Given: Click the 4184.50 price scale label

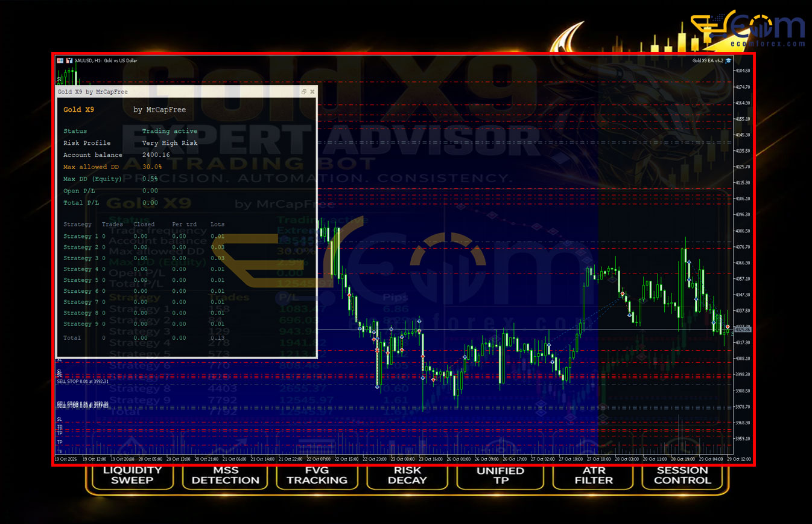Looking at the screenshot, I should pyautogui.click(x=743, y=71).
